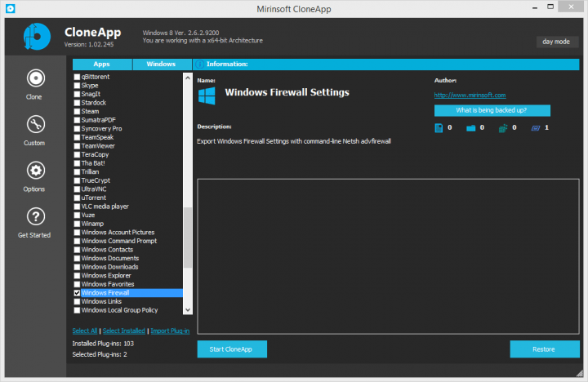Screen dimensions: 588x382
Task: Select the Trillian list entry
Action: pos(90,171)
